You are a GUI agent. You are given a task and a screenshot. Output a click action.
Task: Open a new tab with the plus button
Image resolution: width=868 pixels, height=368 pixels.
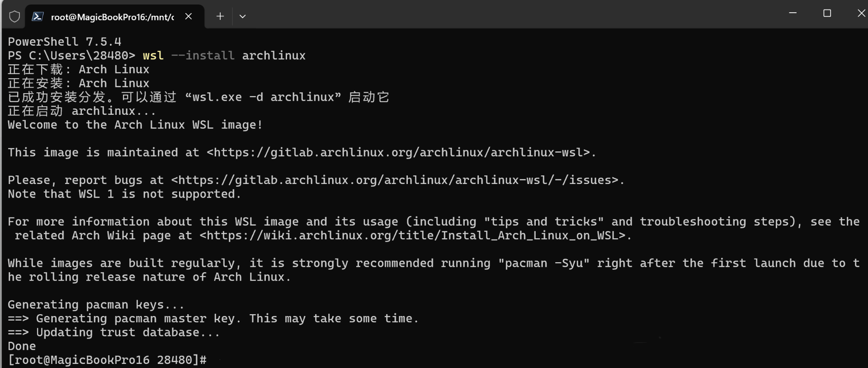click(220, 16)
